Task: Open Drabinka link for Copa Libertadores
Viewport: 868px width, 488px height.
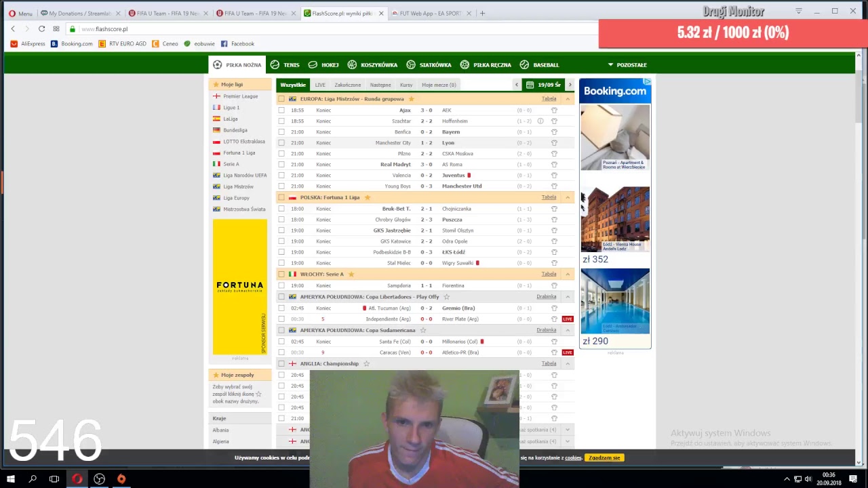Action: 547,297
